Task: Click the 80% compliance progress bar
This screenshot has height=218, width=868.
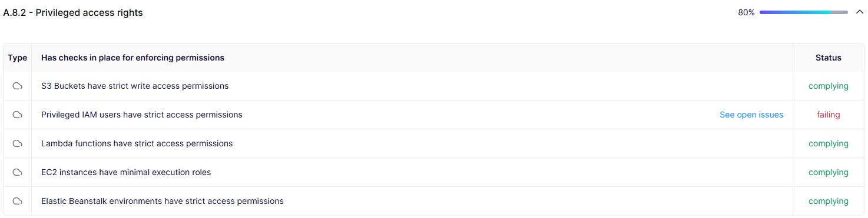Action: [x=804, y=12]
